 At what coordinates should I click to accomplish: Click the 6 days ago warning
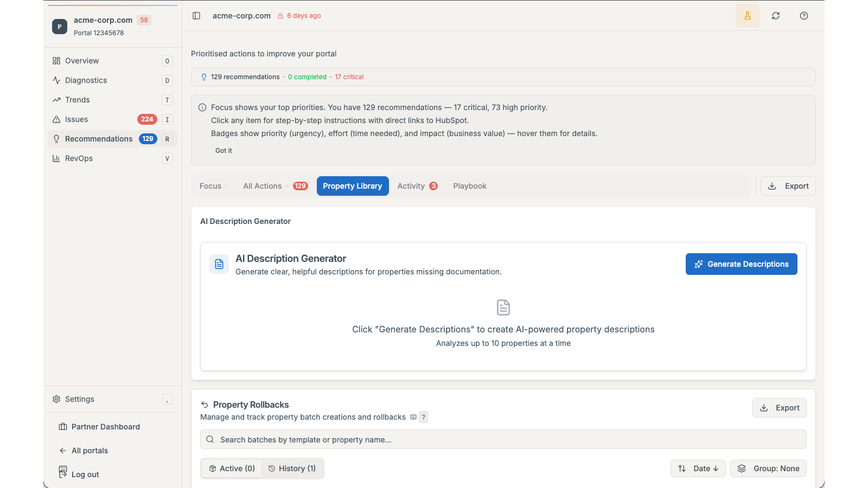(299, 16)
